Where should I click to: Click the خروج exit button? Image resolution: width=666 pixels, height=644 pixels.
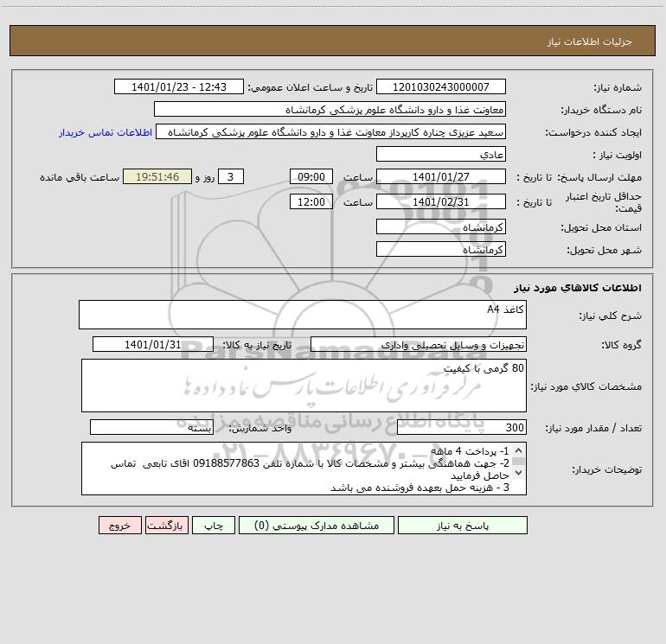[119, 525]
